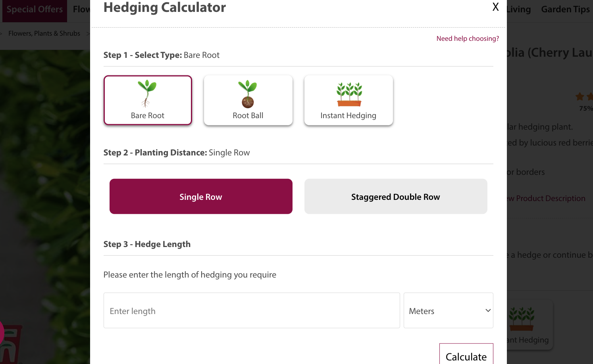Select the Bare Root icon
The height and width of the screenshot is (364, 593).
click(147, 100)
